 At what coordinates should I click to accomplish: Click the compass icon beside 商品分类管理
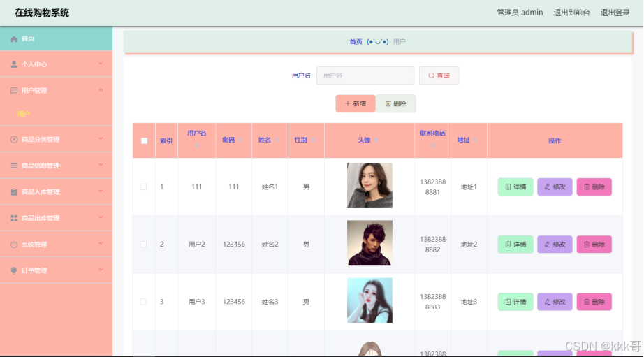click(x=14, y=139)
